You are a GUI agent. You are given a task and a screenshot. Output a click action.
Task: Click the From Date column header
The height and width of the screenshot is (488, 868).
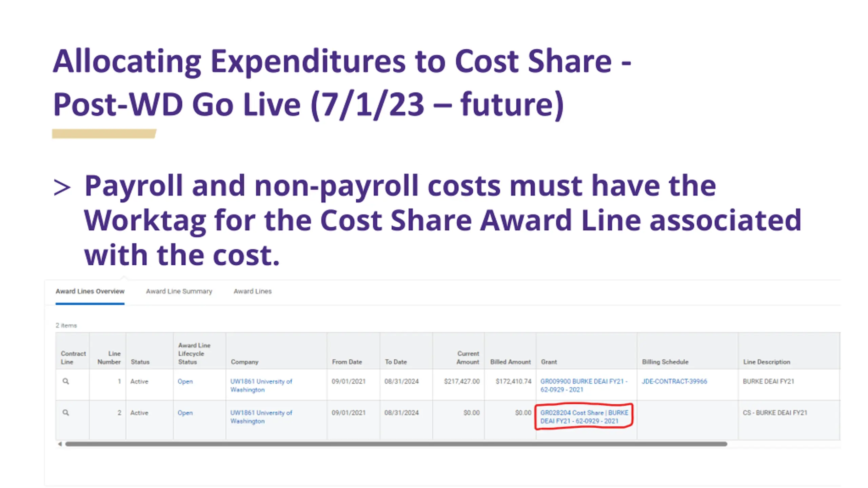pos(347,362)
